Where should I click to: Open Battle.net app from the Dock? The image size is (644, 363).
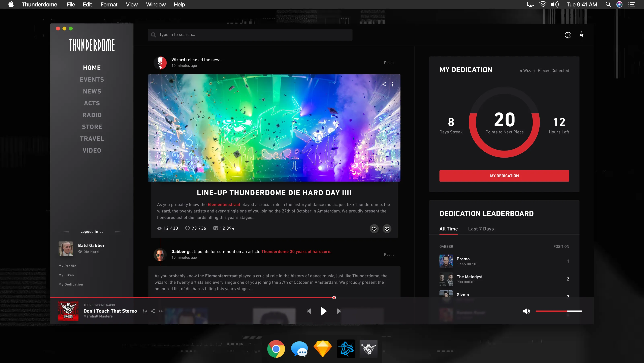[346, 349]
